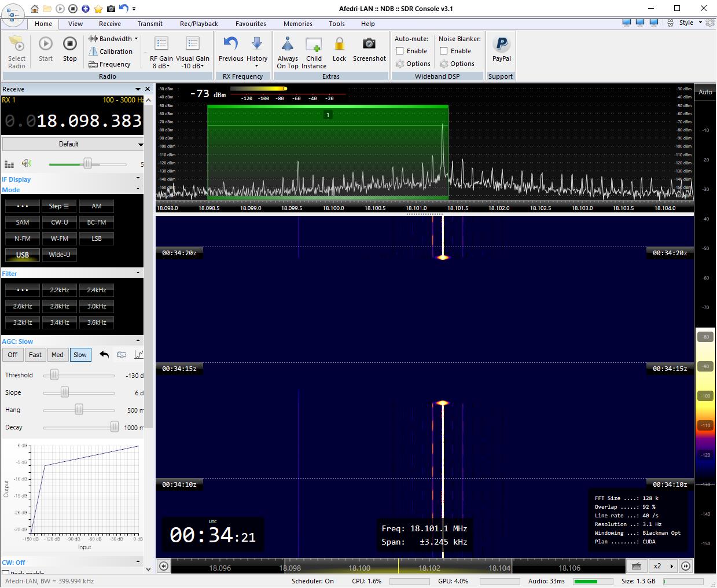
Task: Open the Favourites ribbon tab
Action: pyautogui.click(x=251, y=24)
